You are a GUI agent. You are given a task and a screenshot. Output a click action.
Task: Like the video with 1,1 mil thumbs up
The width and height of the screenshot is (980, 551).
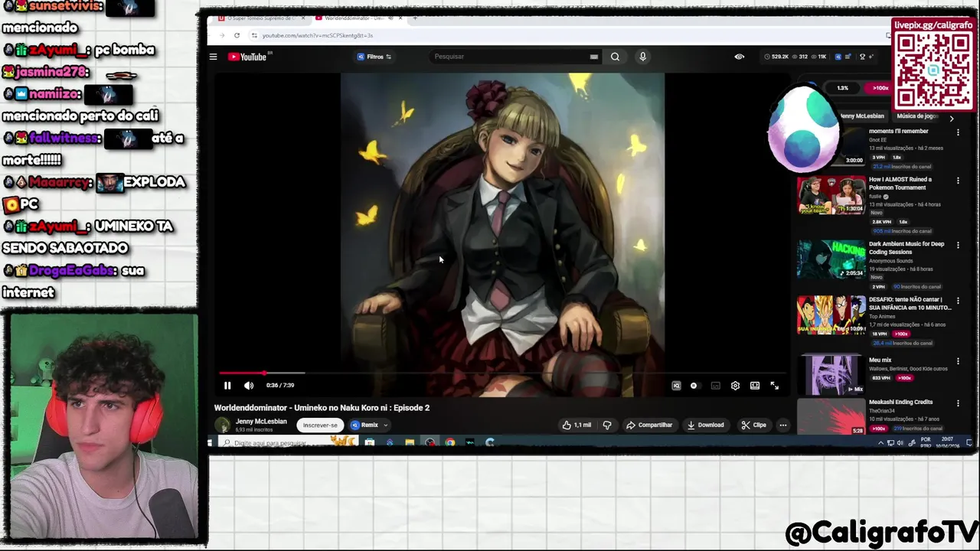click(577, 425)
